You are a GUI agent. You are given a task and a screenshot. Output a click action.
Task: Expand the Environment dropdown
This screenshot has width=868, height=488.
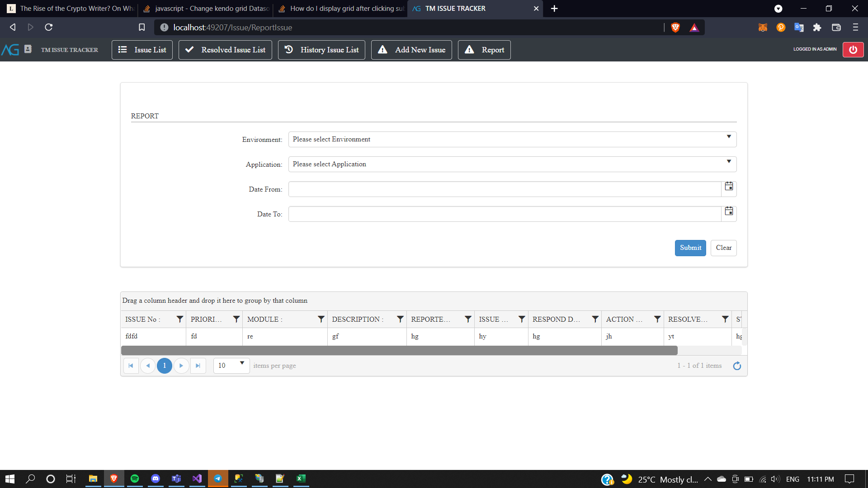point(512,139)
